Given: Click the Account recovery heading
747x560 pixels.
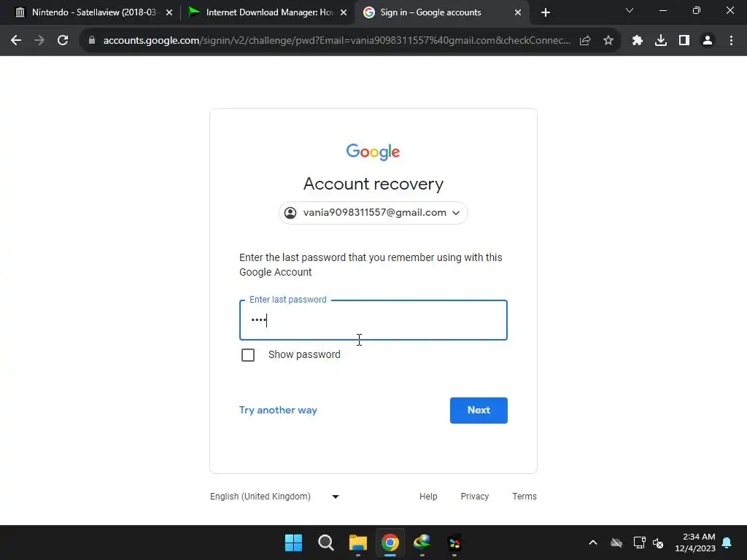Looking at the screenshot, I should click(373, 184).
